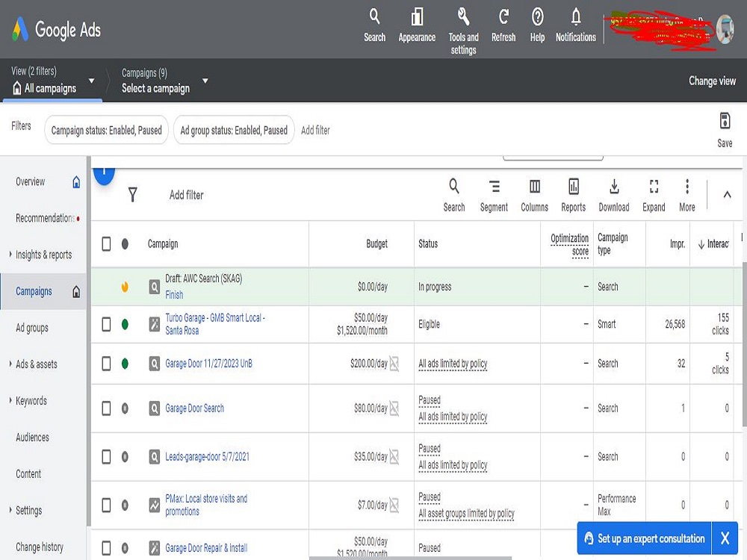Open Audiences in sidebar
This screenshot has width=747, height=560.
click(x=32, y=437)
